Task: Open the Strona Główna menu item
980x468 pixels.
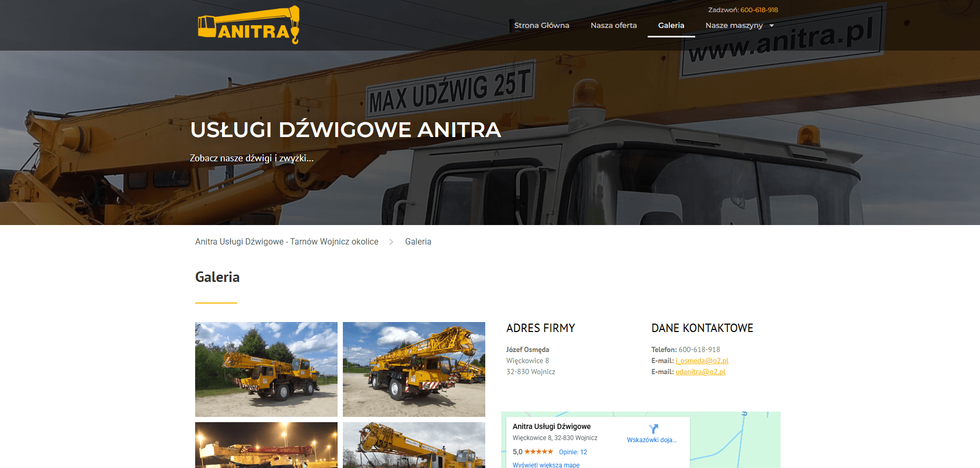Action: (x=541, y=25)
